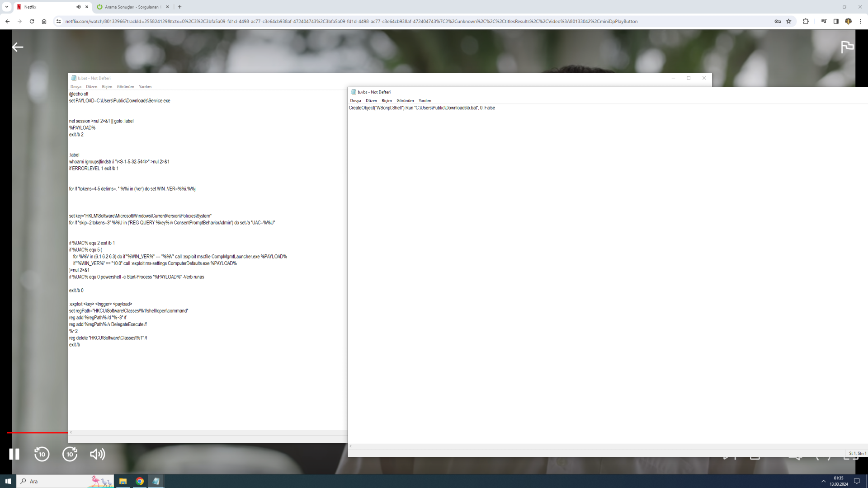Click the red video progress bar
Screen dimensions: 868x488
pyautogui.click(x=36, y=432)
